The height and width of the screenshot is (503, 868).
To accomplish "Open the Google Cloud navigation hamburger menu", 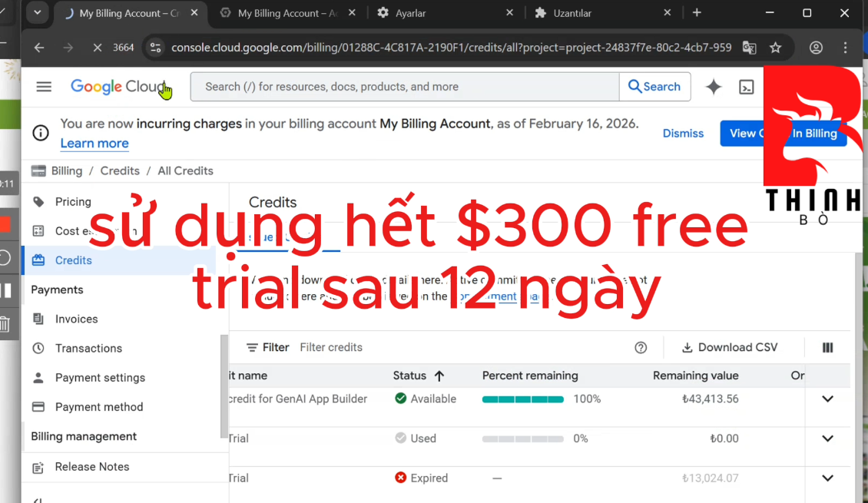I will coord(44,87).
